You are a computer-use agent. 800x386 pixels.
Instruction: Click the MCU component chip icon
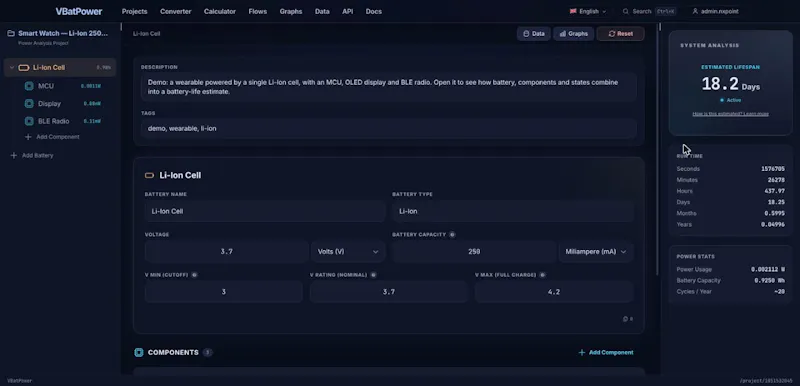pyautogui.click(x=29, y=86)
